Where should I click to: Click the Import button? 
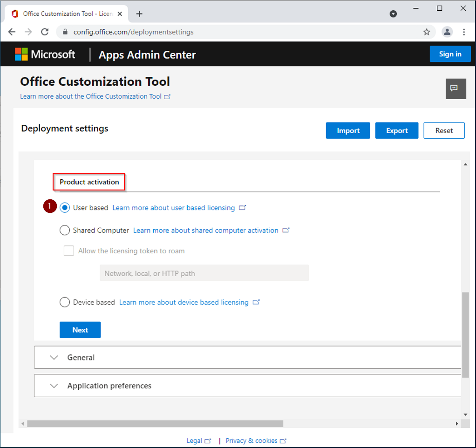[348, 130]
